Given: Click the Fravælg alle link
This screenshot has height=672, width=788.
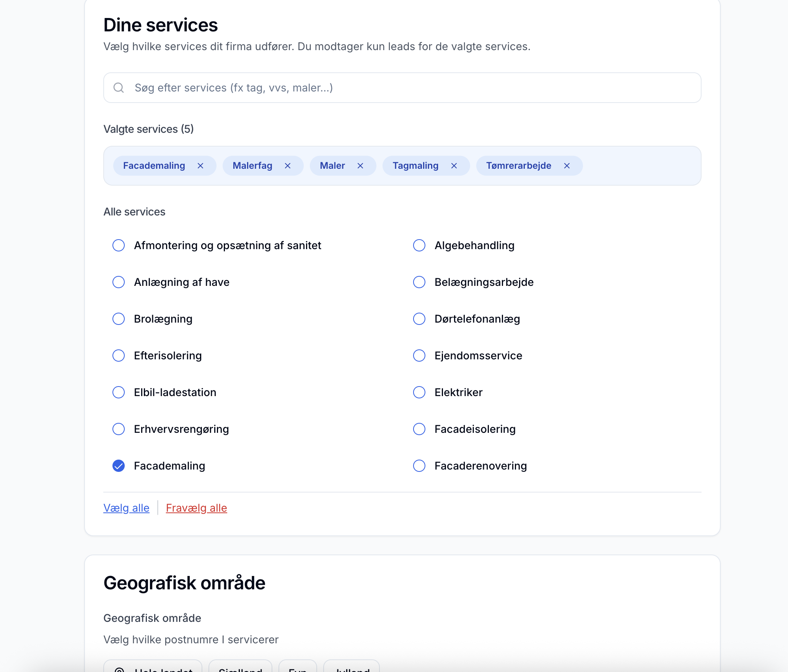Looking at the screenshot, I should coord(196,508).
